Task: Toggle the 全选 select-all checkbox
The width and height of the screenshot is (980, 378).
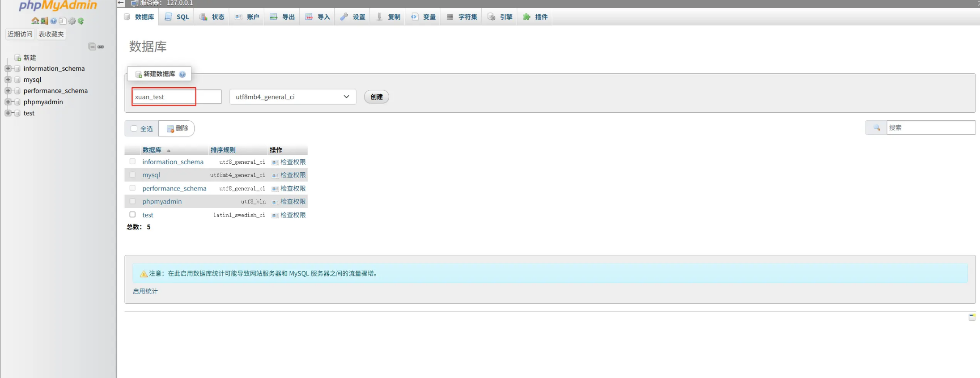Action: pos(134,128)
